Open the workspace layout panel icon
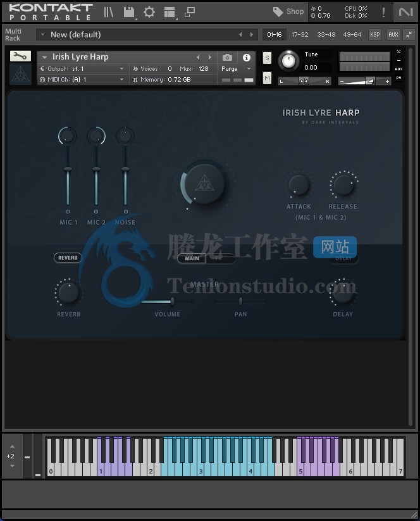420x521 pixels. 170,12
